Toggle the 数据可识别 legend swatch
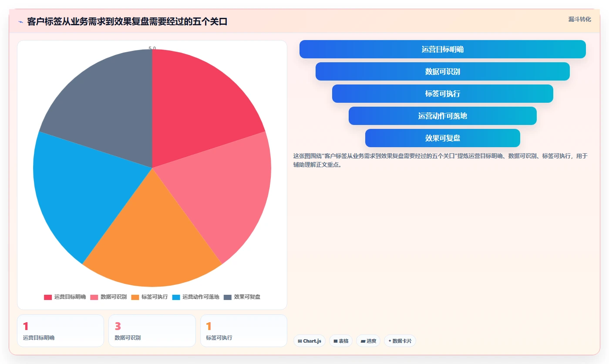This screenshot has height=364, width=609. coord(94,297)
